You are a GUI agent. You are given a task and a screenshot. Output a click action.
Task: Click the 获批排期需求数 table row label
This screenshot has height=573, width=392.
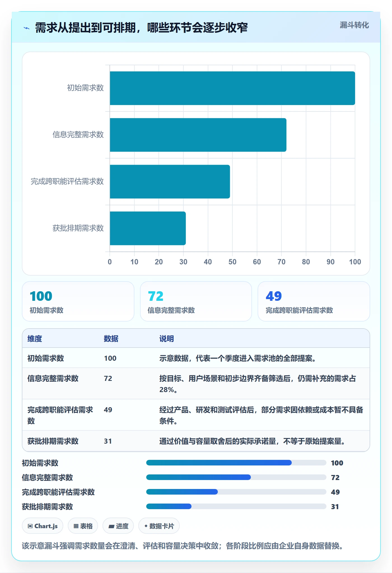pyautogui.click(x=53, y=441)
